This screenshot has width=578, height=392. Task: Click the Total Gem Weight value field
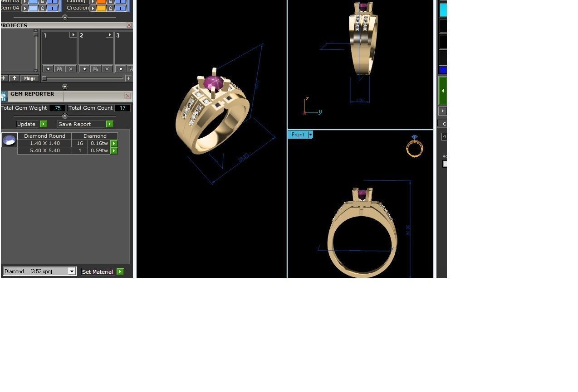point(57,108)
